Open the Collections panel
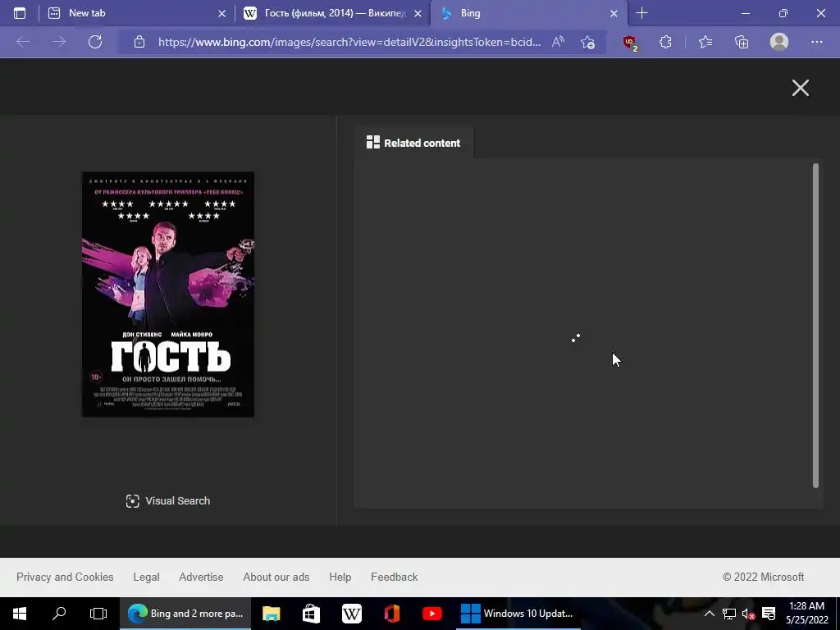Image resolution: width=840 pixels, height=630 pixels. pos(742,42)
